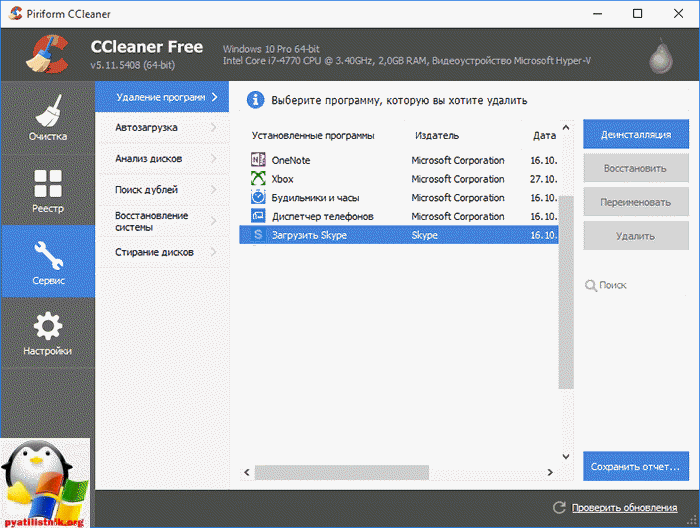The image size is (700, 528).
Task: Select Будильники и часы row
Action: tap(399, 197)
